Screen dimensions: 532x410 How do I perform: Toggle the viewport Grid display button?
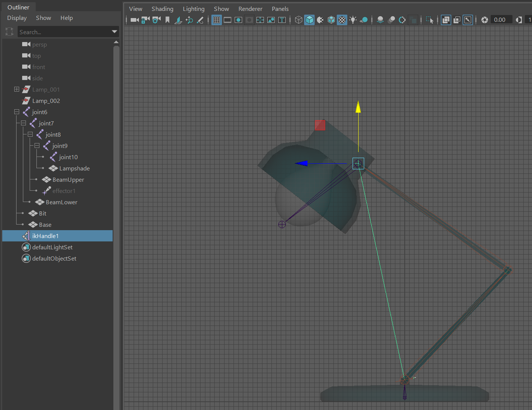click(x=217, y=20)
